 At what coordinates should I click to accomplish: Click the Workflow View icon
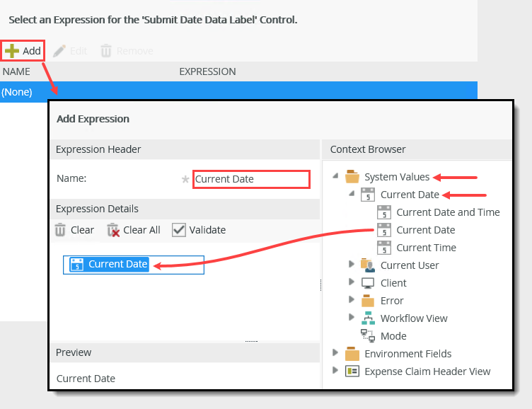pyautogui.click(x=368, y=318)
